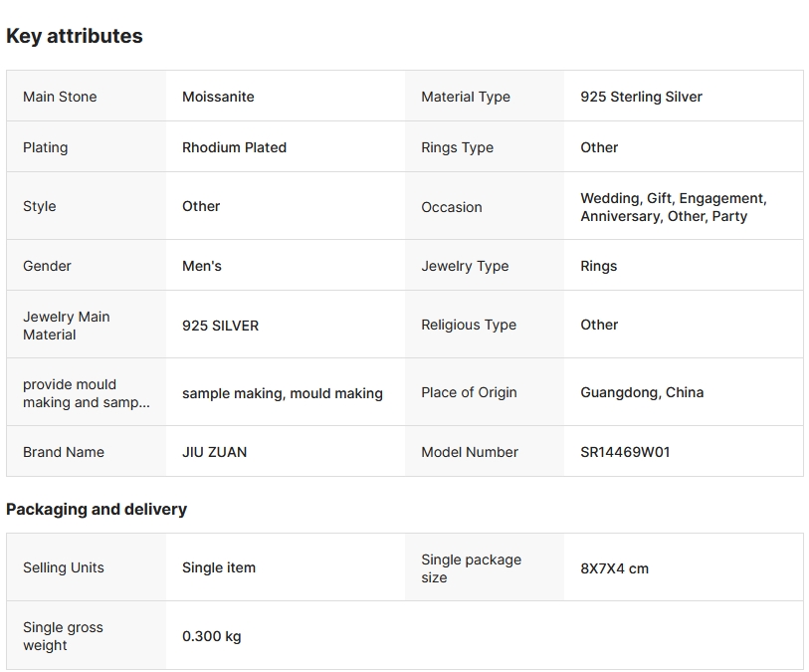Click the Packaging and delivery heading
This screenshot has width=809, height=672.
pyautogui.click(x=97, y=509)
